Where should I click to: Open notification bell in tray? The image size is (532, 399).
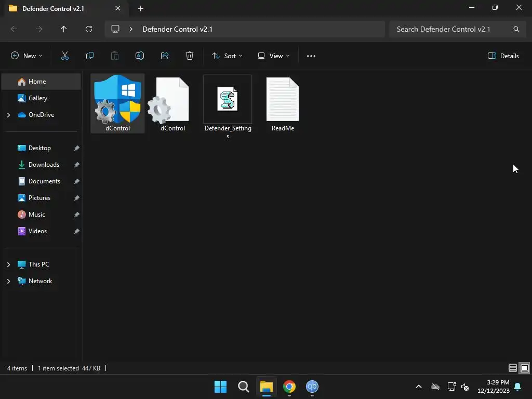coord(518,387)
